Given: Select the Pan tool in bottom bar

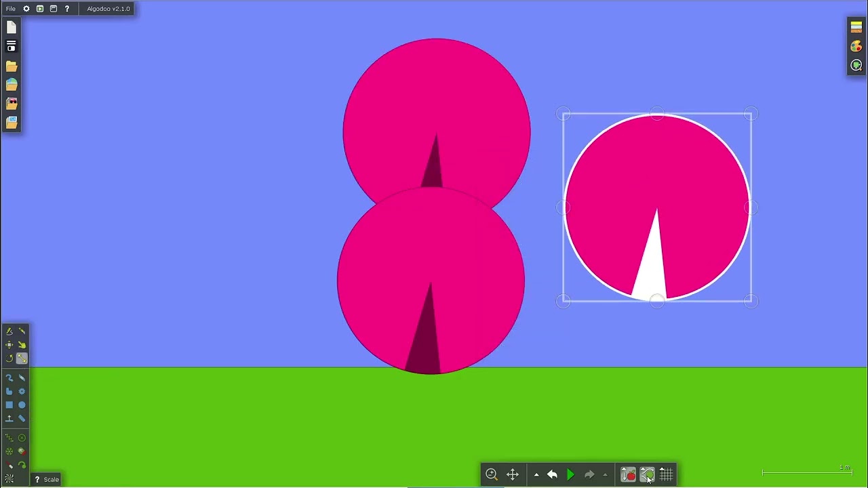Looking at the screenshot, I should [x=513, y=474].
